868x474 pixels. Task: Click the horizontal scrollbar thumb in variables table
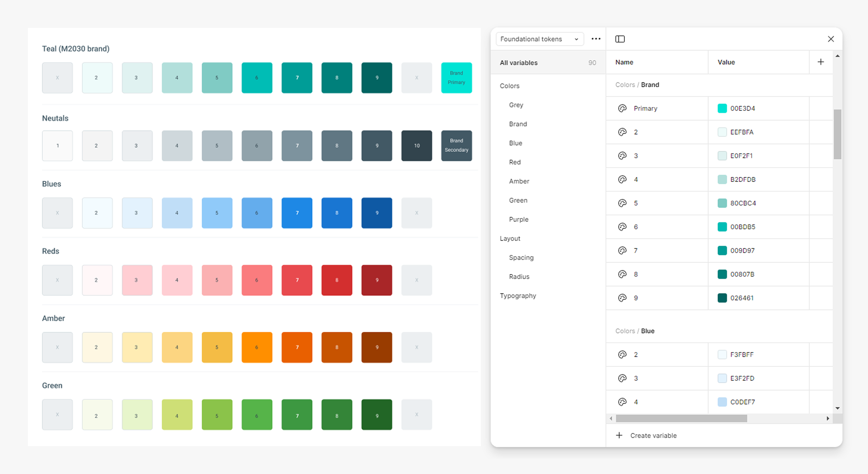(681, 419)
